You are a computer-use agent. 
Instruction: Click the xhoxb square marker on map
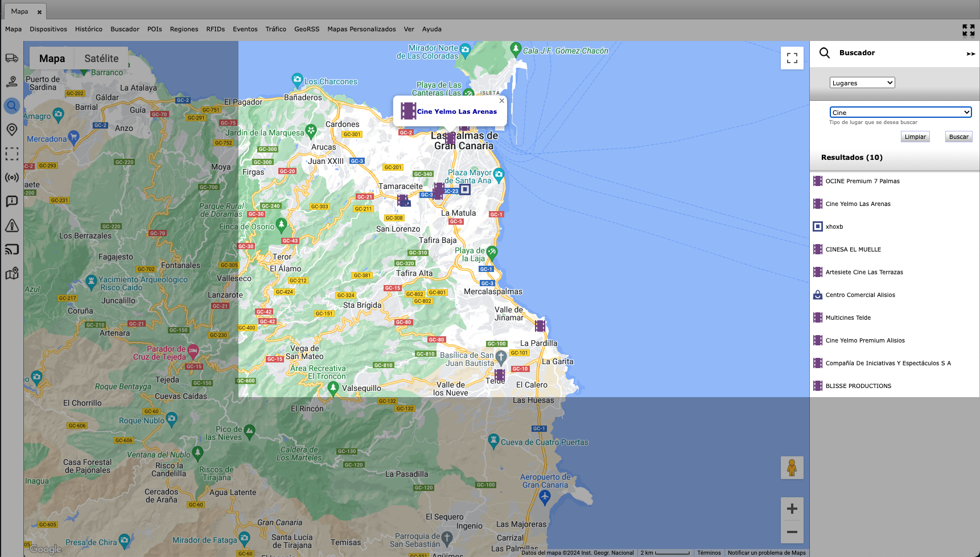pos(465,189)
